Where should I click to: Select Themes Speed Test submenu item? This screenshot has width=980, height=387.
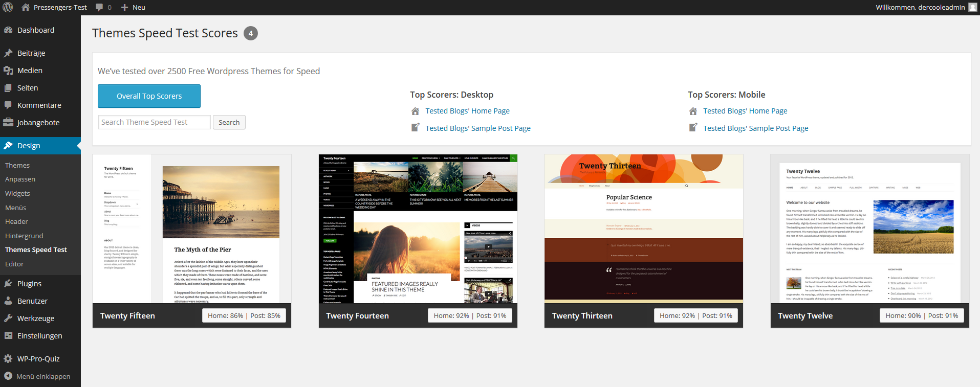pyautogui.click(x=36, y=250)
